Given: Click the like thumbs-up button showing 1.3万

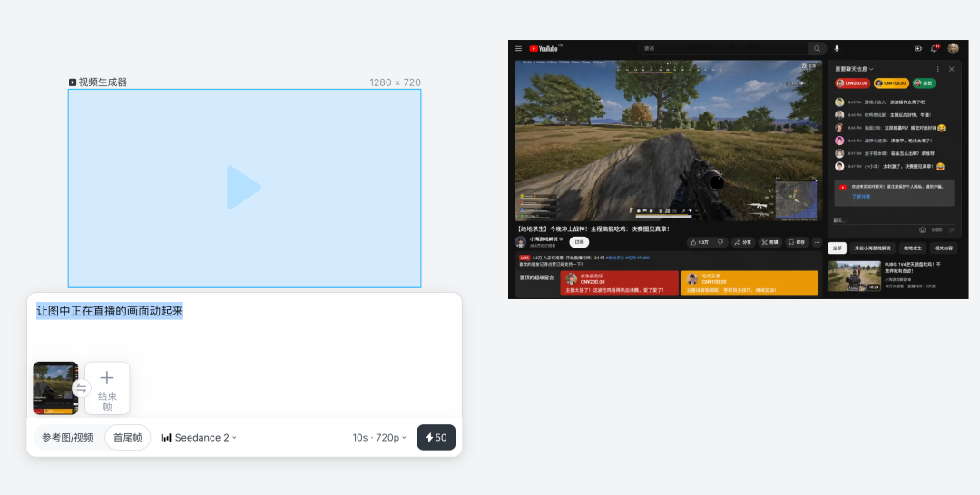Looking at the screenshot, I should [x=700, y=242].
